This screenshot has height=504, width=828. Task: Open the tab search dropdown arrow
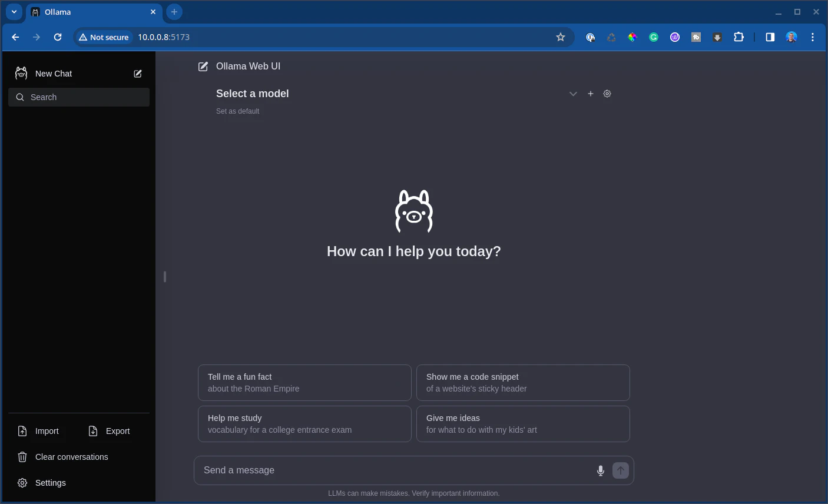tap(14, 12)
